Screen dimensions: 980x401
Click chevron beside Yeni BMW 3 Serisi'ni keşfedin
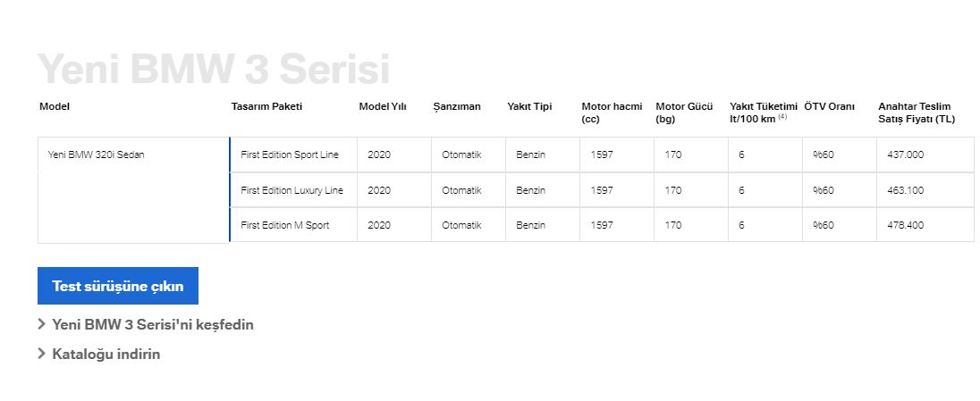42,323
